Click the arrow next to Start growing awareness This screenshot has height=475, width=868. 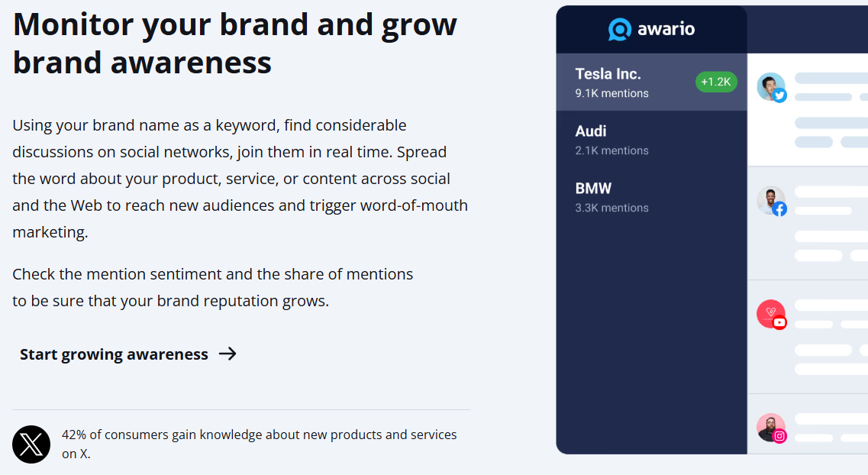tap(227, 354)
